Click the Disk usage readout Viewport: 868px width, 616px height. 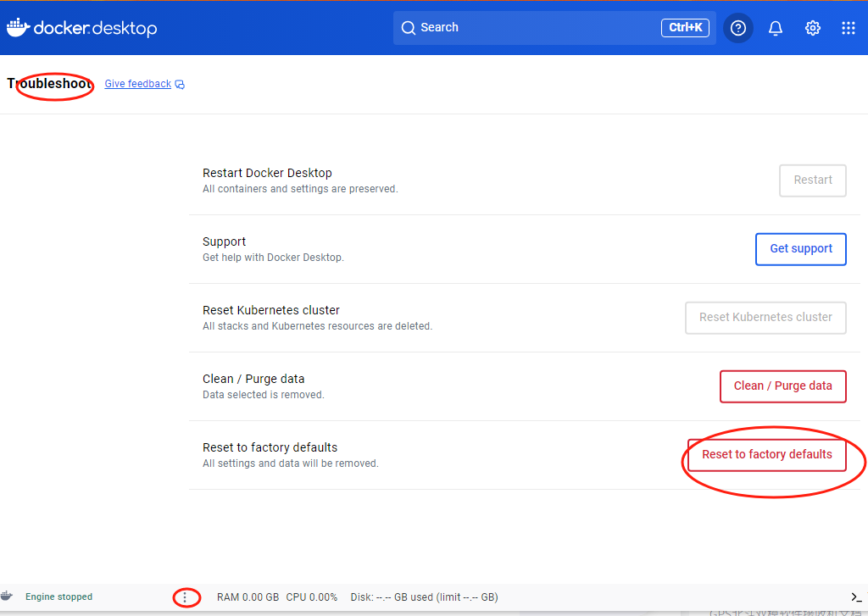coord(424,597)
